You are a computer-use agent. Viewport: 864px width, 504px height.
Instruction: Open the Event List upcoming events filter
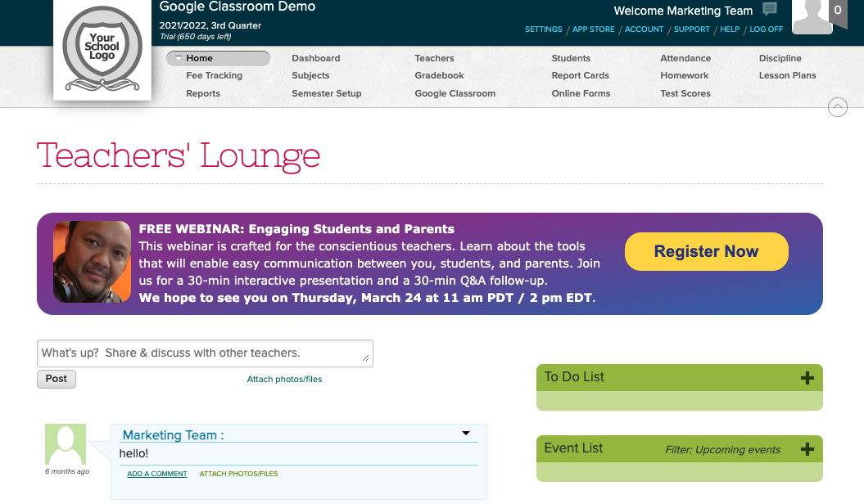pyautogui.click(x=722, y=449)
